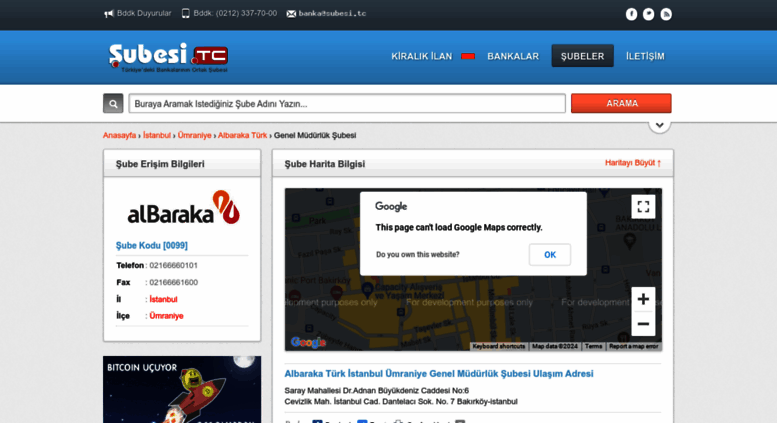777x423 pixels.
Task: Click the Google logo on map
Action: (x=308, y=342)
